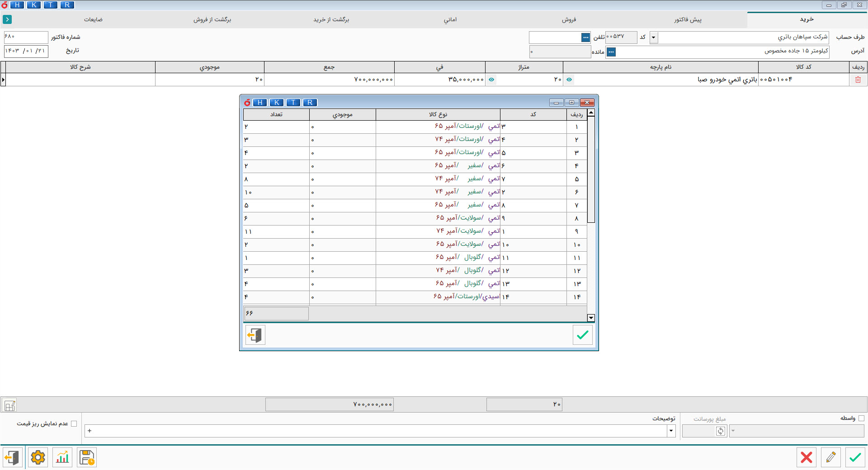The height and width of the screenshot is (470, 868).
Task: Click the ellipsis button beside the تلفن field
Action: pos(586,38)
